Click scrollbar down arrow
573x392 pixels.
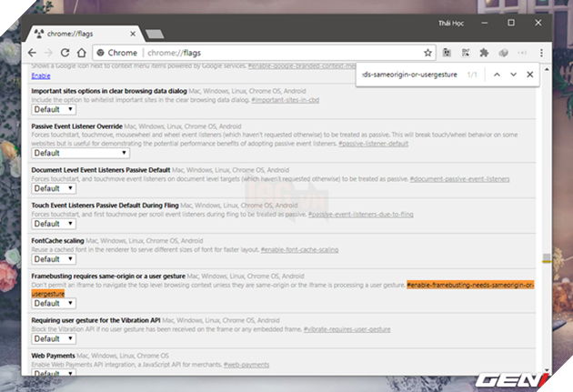click(x=547, y=370)
